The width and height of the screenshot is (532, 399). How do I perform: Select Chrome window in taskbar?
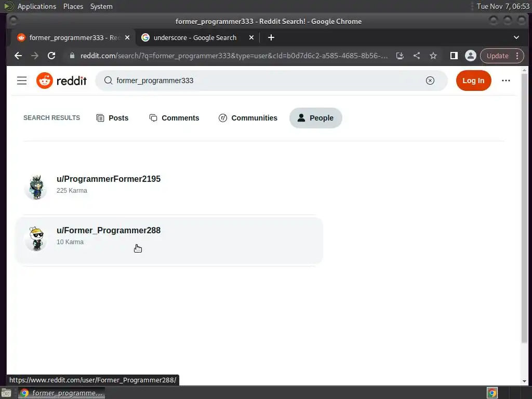[61, 393]
